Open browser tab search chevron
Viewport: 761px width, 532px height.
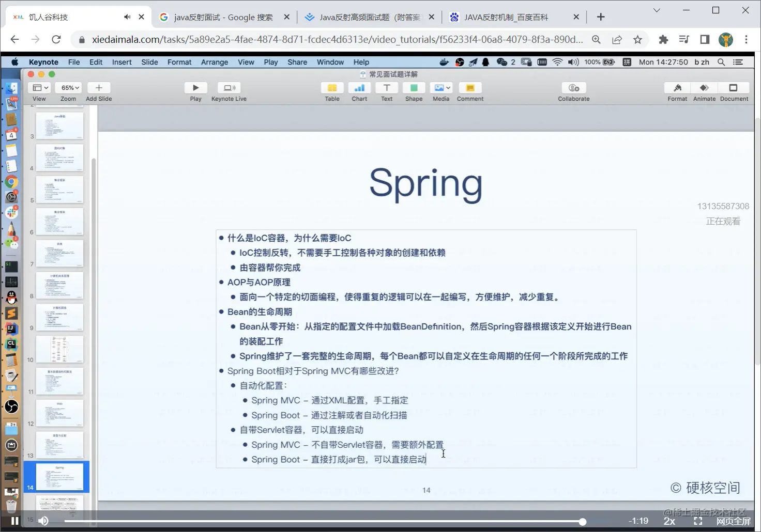pyautogui.click(x=657, y=10)
